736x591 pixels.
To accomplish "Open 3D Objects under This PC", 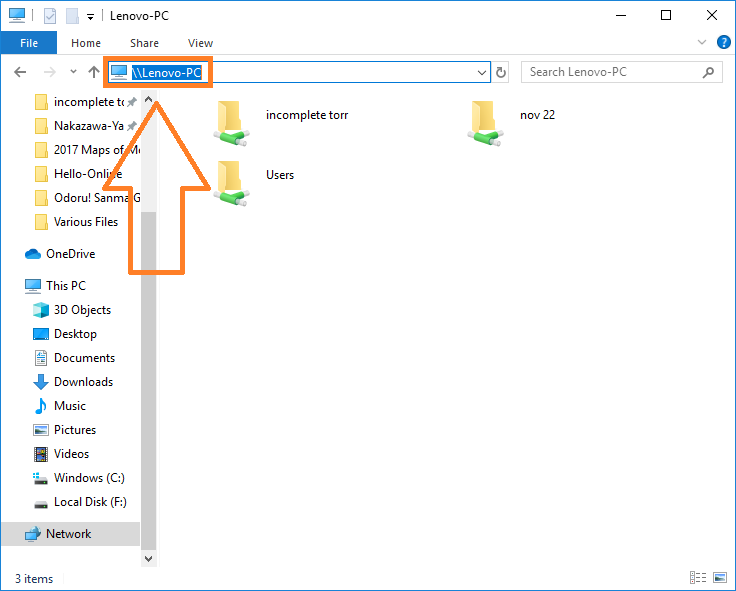I will [x=82, y=310].
